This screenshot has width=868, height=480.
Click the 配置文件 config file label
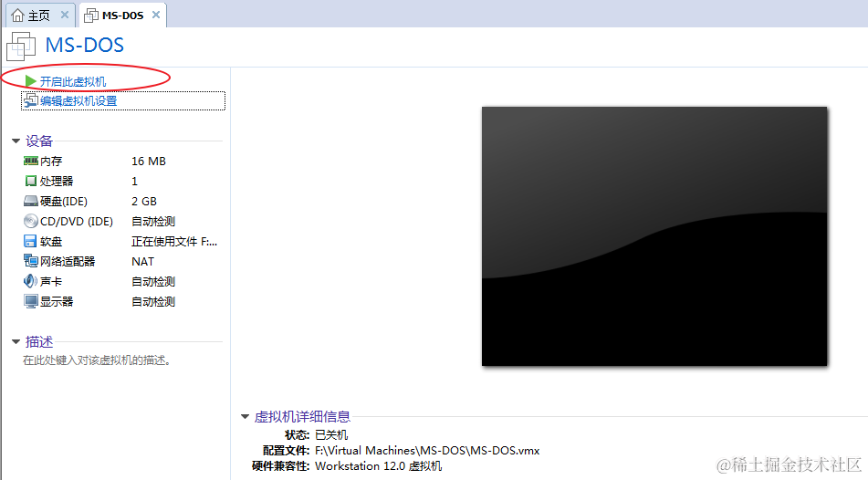click(286, 451)
